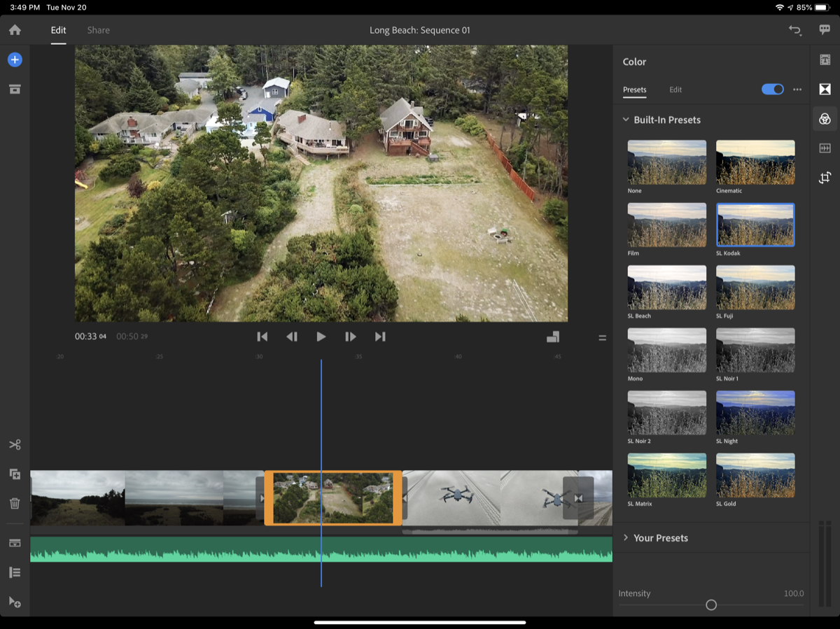This screenshot has width=840, height=629.
Task: Click the trash delete icon
Action: 15,503
